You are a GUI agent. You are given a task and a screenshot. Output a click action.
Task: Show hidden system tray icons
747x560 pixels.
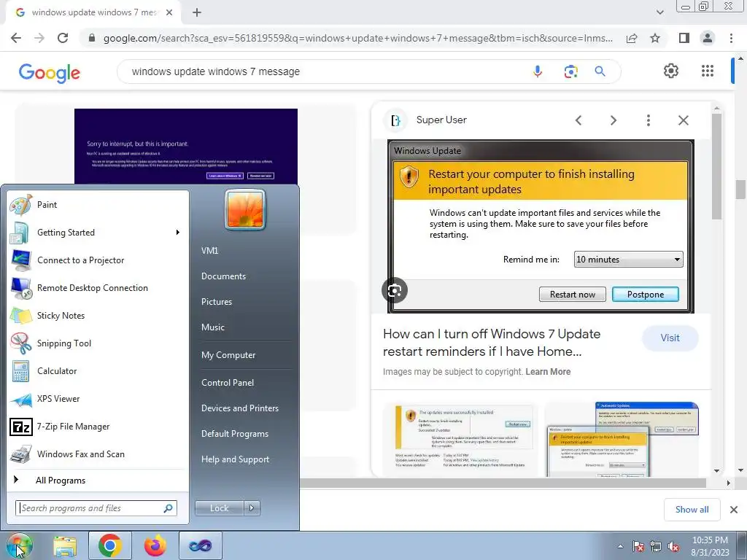click(620, 546)
